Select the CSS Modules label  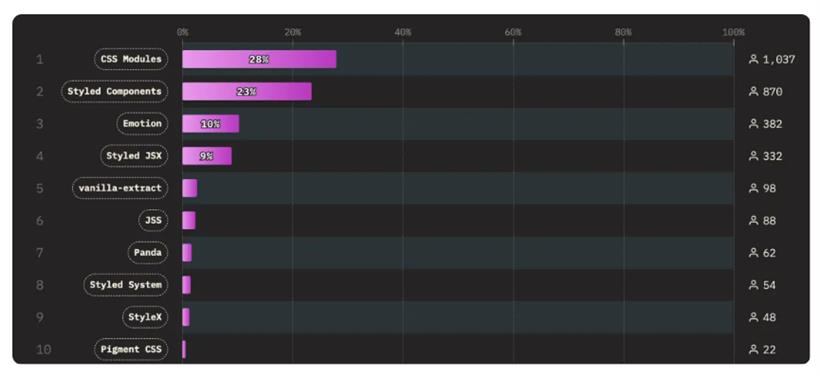point(131,59)
